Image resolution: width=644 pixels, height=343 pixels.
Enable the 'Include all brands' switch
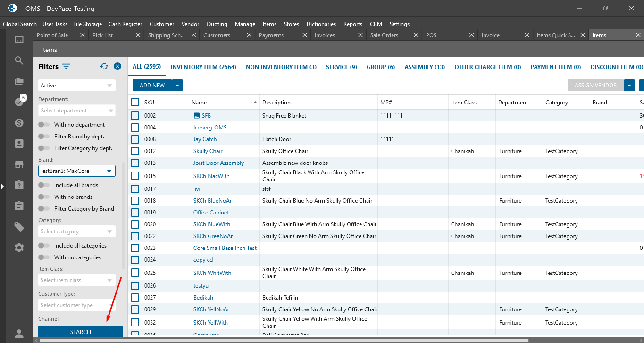pos(44,185)
